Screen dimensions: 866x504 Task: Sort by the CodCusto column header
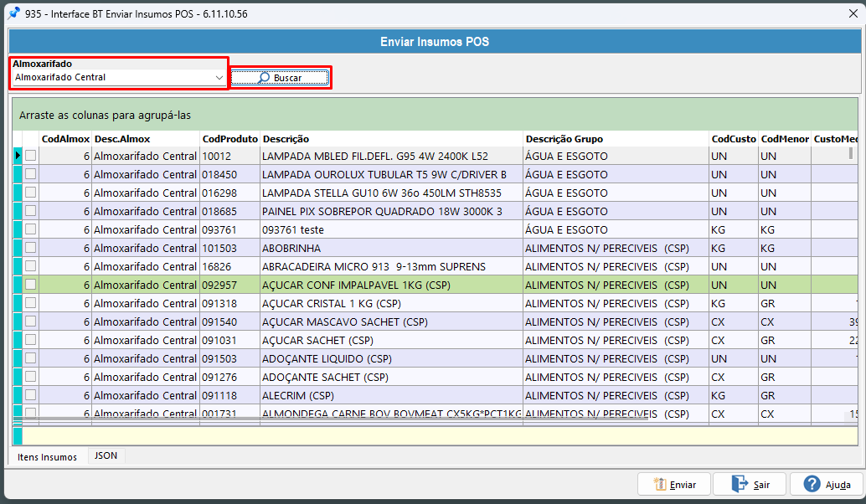tap(734, 139)
